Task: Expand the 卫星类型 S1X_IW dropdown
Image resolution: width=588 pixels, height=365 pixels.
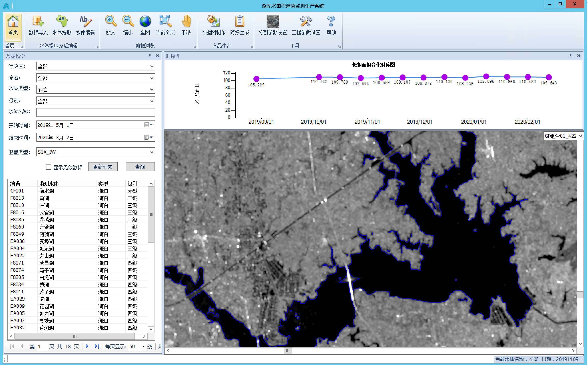Action: pos(152,152)
